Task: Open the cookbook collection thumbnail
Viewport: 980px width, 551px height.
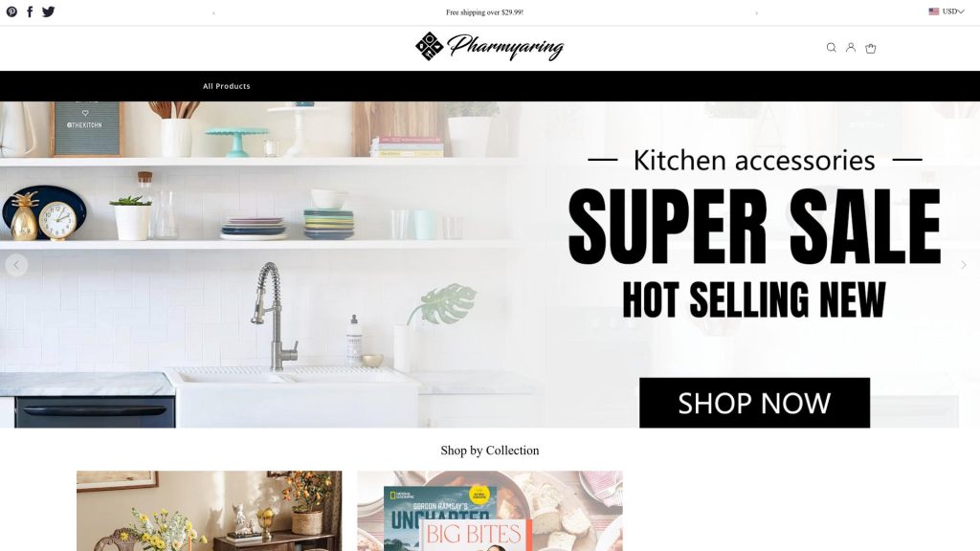Action: click(490, 511)
